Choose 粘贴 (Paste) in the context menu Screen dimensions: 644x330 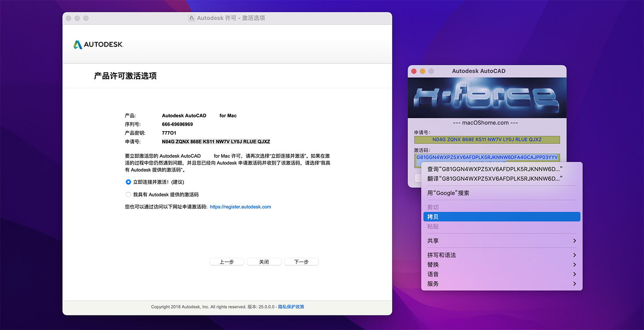(x=501, y=226)
